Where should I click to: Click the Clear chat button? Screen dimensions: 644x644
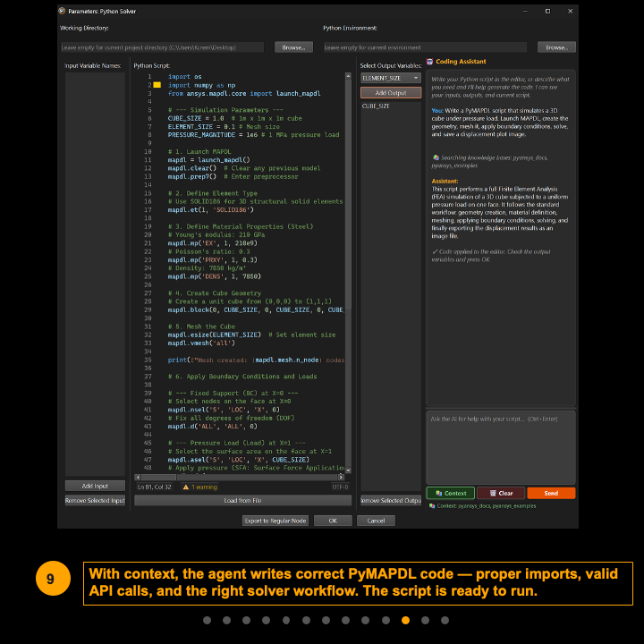(x=501, y=493)
